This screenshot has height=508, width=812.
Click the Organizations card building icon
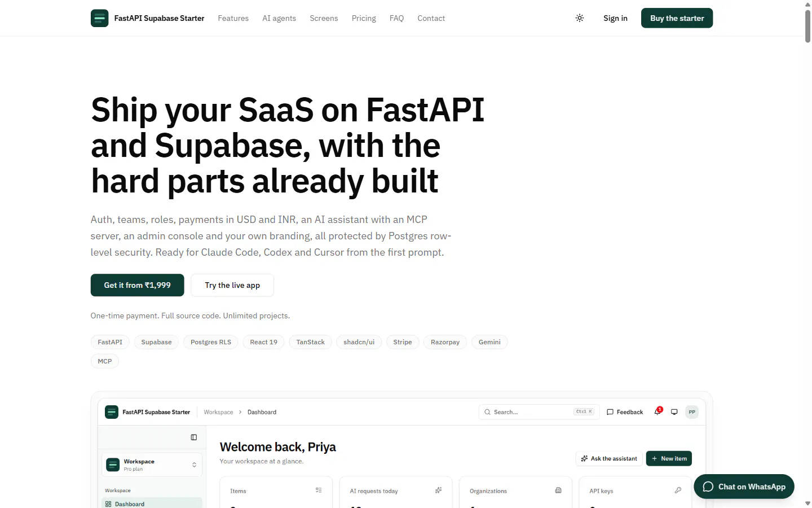tap(558, 491)
